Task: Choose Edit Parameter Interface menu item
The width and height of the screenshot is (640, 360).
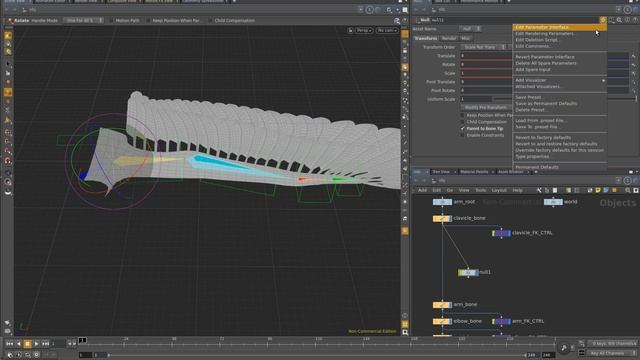Action: click(560, 27)
